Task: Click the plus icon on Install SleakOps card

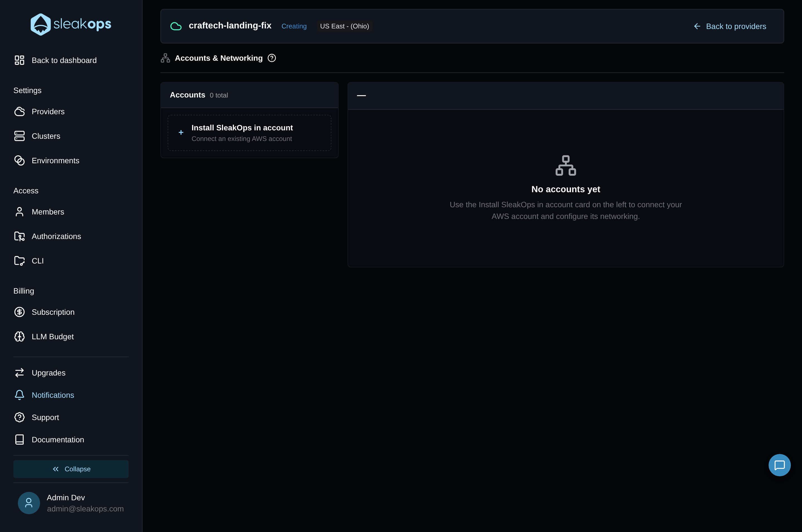Action: [181, 132]
